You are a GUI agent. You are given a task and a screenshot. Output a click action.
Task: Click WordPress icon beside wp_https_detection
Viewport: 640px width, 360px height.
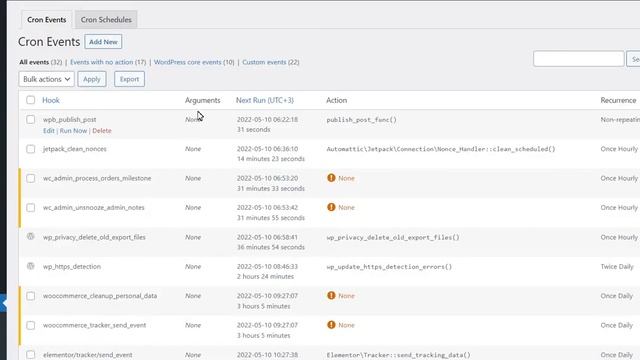click(31, 266)
